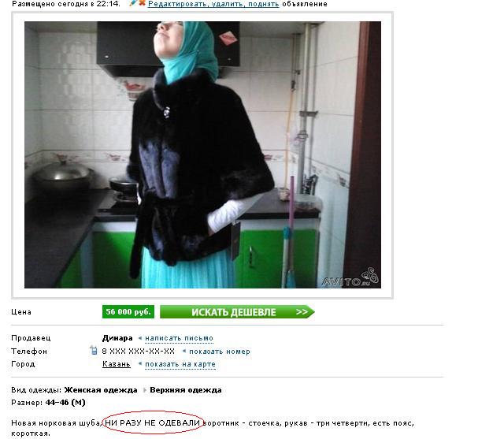Screen dimensions: 504x439
Task: Click the arrow before 'написать письмо'
Action: click(x=140, y=338)
